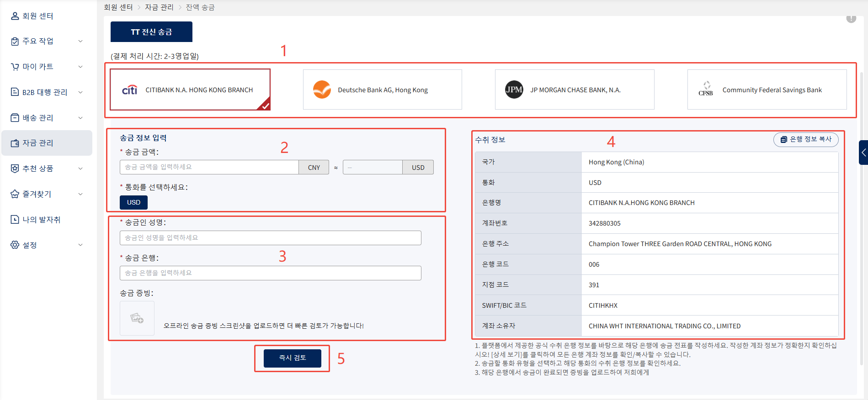Image resolution: width=868 pixels, height=400 pixels.
Task: Click the 통화 value USD in table
Action: click(595, 183)
